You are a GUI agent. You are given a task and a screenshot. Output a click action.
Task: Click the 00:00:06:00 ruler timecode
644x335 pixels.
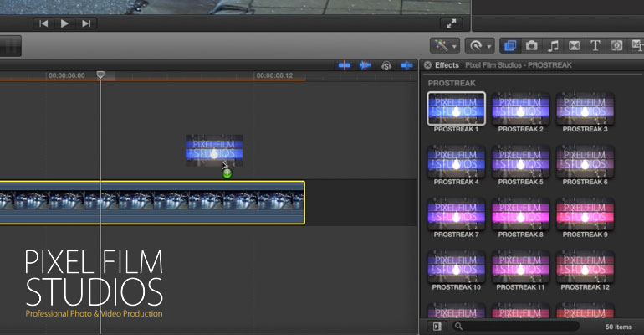67,75
